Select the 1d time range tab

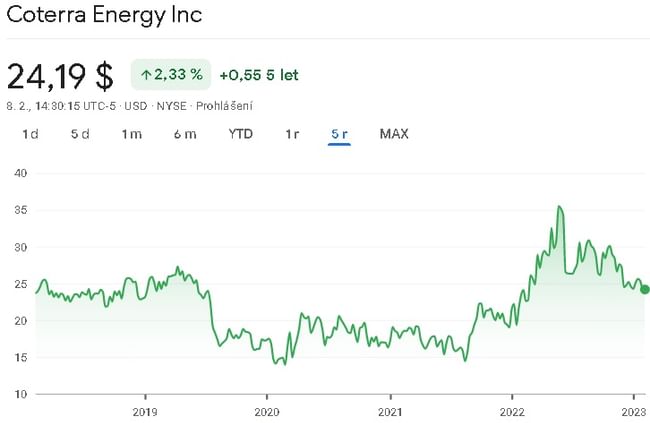click(x=30, y=134)
